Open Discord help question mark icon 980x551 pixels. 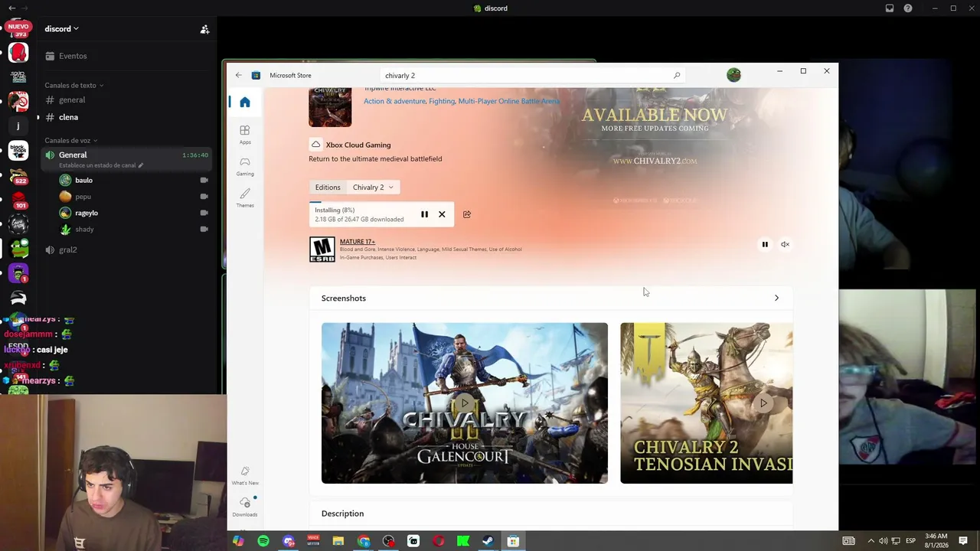click(908, 8)
